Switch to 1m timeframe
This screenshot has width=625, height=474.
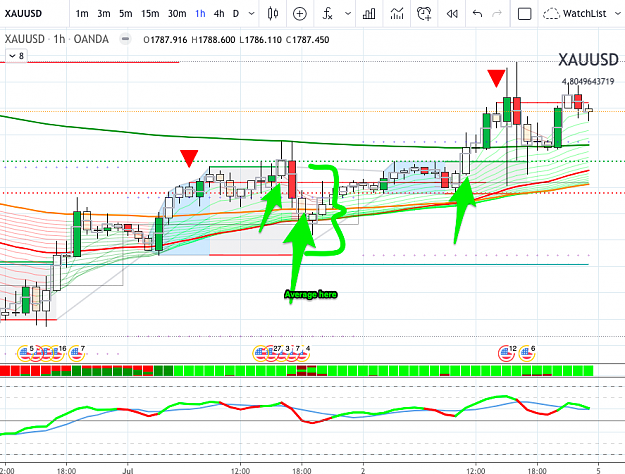click(82, 14)
